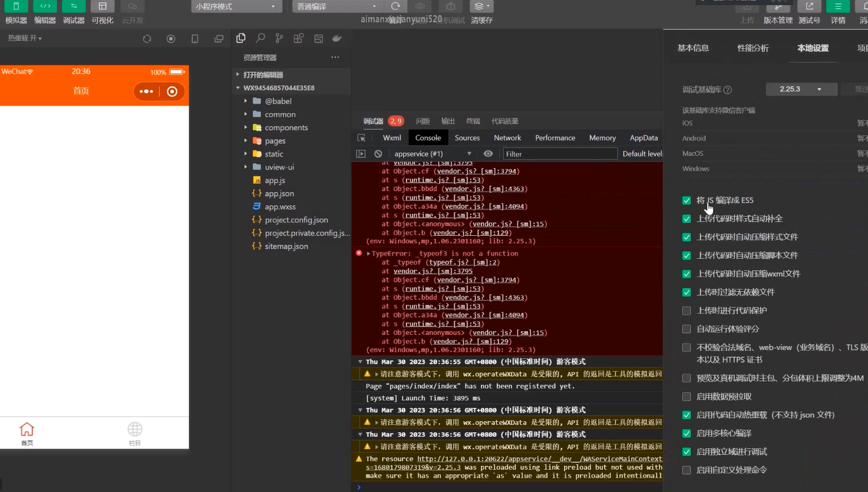Open the 可视化 visual layout button

(102, 6)
